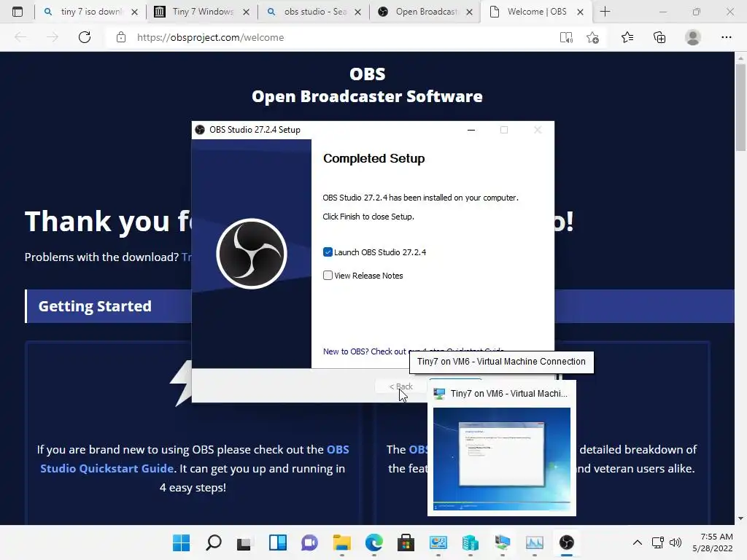This screenshot has height=560, width=747.
Task: Close the Tiny 7 Windows tab
Action: [x=247, y=12]
